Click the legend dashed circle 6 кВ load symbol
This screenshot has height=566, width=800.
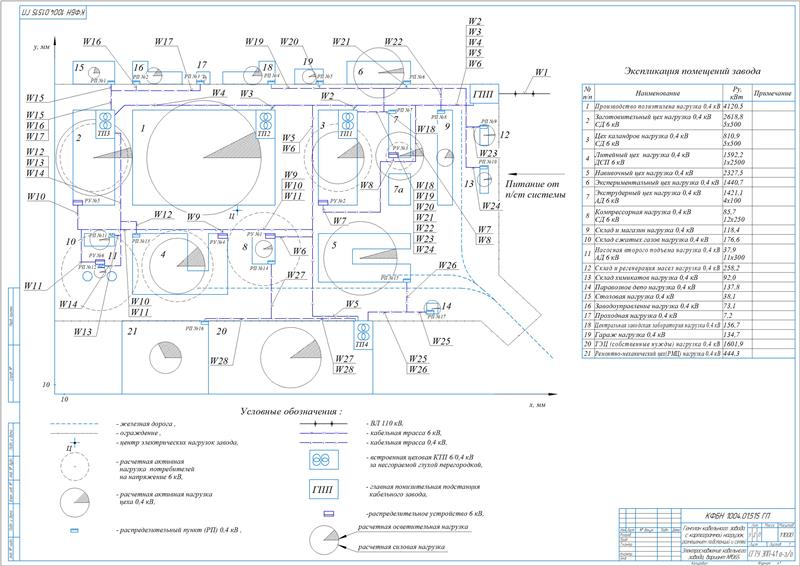point(74,466)
